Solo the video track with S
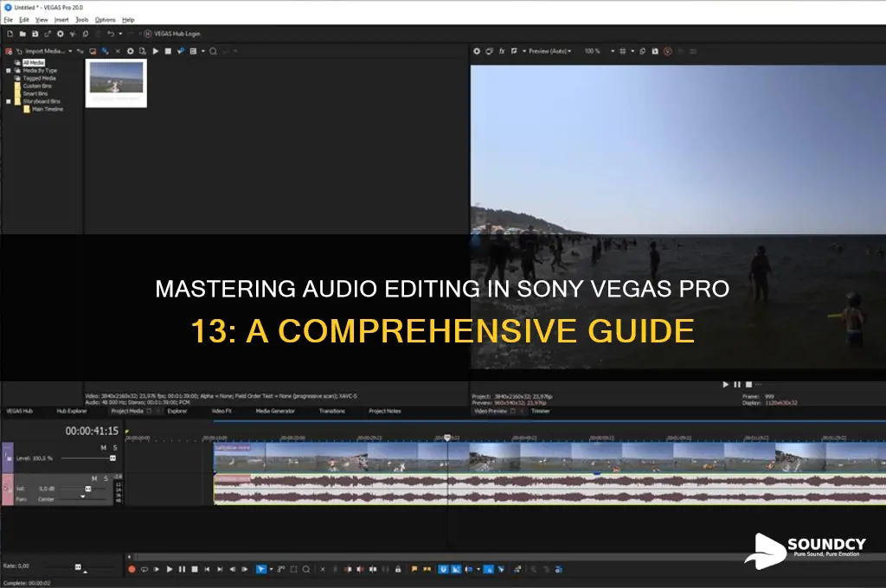Viewport: 886px width, 588px height. (x=115, y=447)
